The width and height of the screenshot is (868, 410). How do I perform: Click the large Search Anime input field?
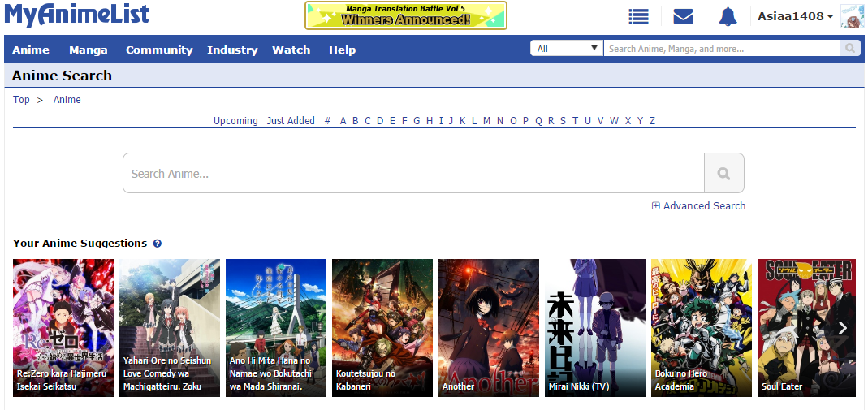pos(413,173)
